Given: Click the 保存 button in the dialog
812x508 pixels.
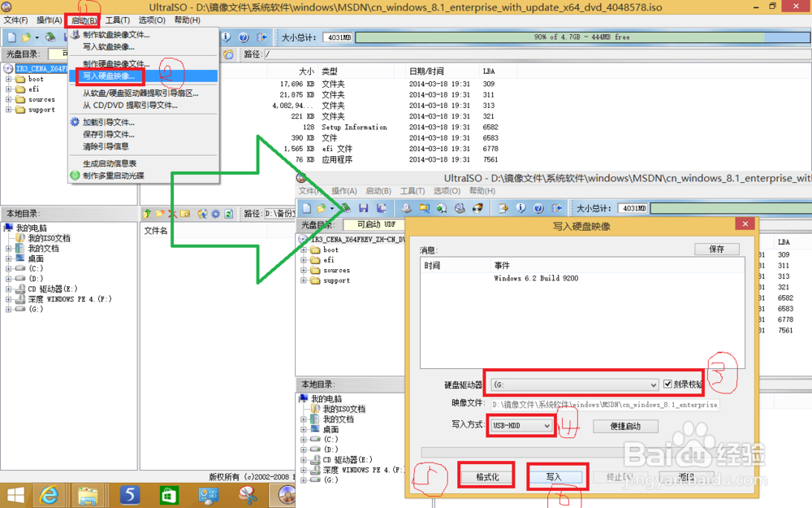Looking at the screenshot, I should [717, 249].
